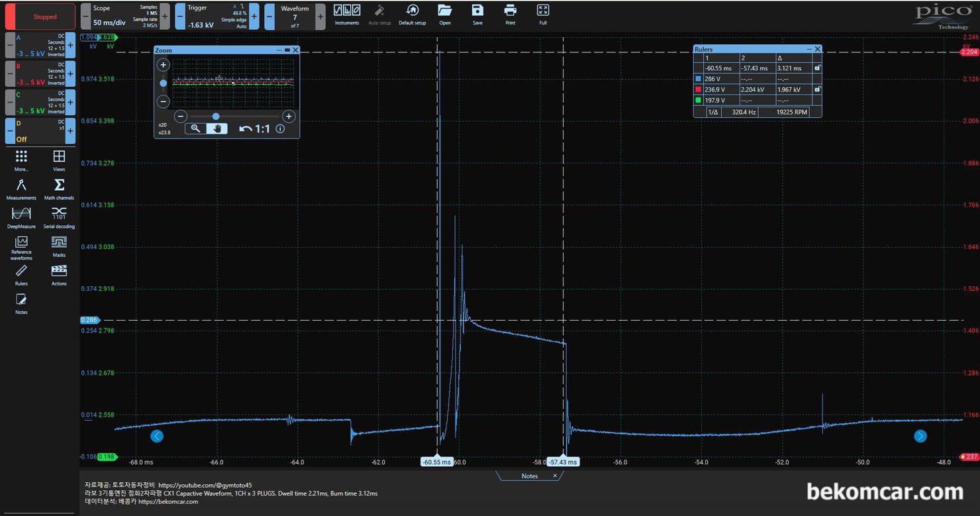The image size is (980, 516).
Task: Open the Actions tool
Action: 59,274
